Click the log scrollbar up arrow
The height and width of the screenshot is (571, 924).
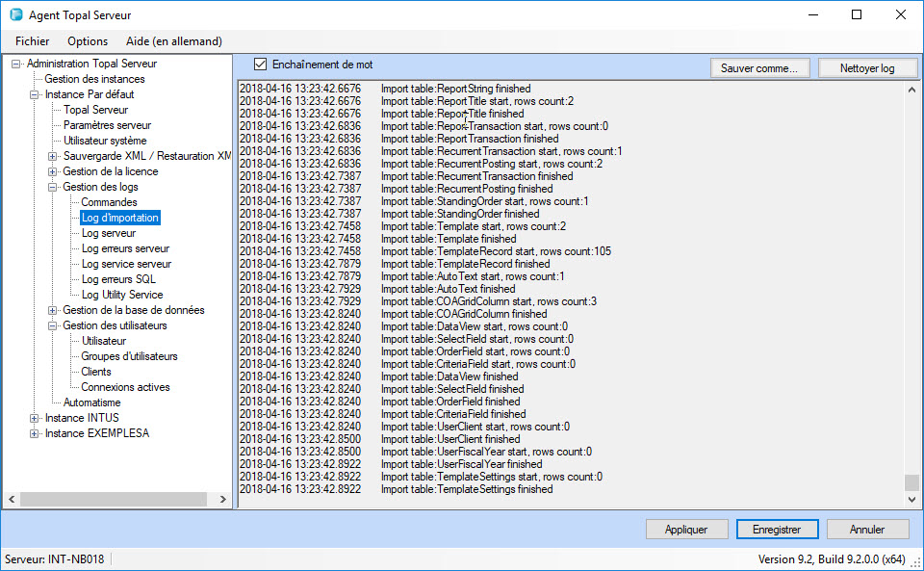(x=912, y=89)
